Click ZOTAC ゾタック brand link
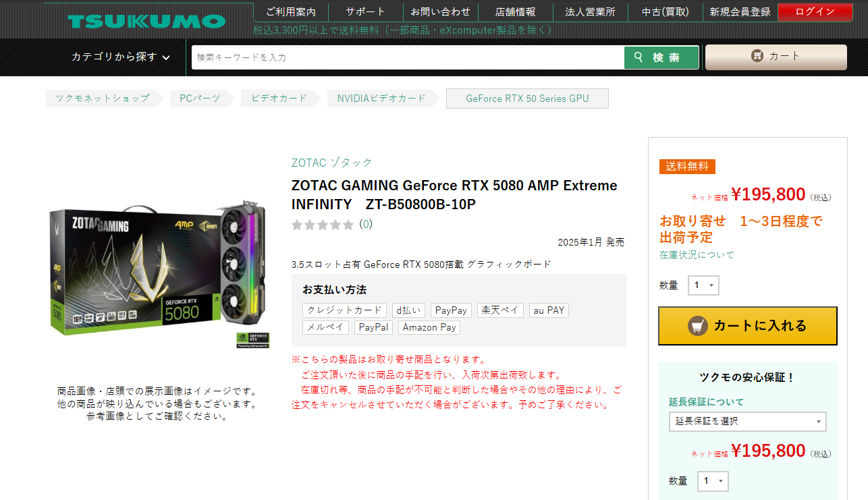This screenshot has width=868, height=500. pos(331,163)
